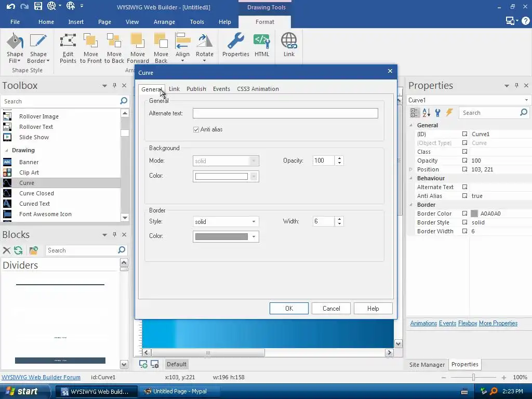Open the HTML tool
This screenshot has width=532, height=399.
[262, 45]
